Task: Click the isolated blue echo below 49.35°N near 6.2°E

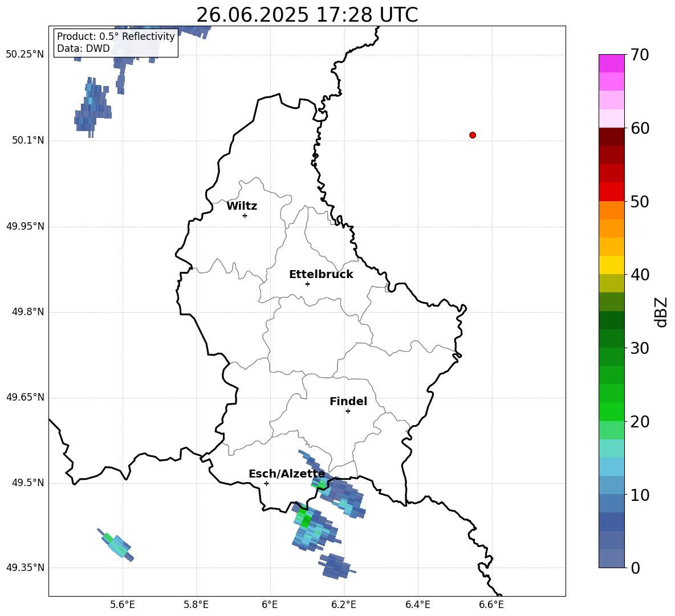Action: [336, 566]
